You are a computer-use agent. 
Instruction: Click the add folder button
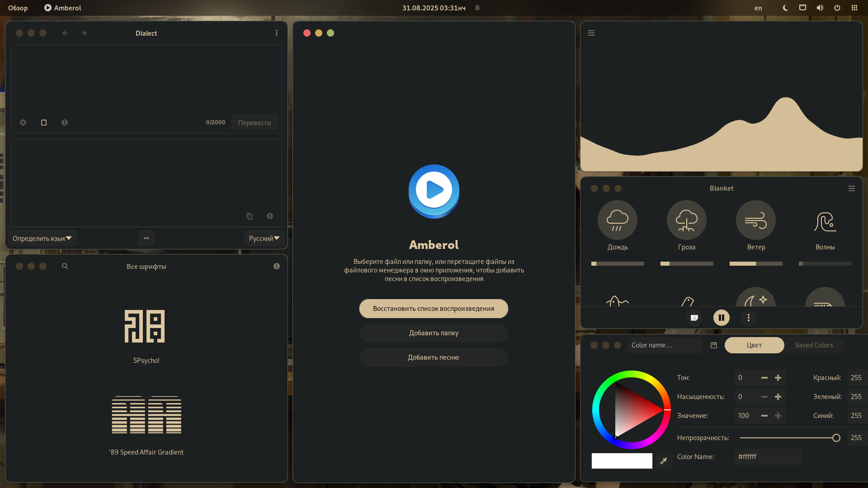[x=433, y=333]
